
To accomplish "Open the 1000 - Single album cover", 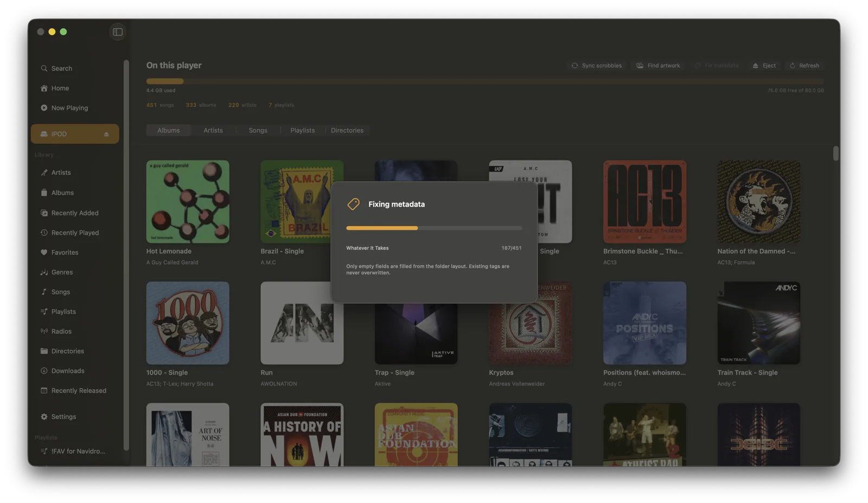I will coord(188,323).
